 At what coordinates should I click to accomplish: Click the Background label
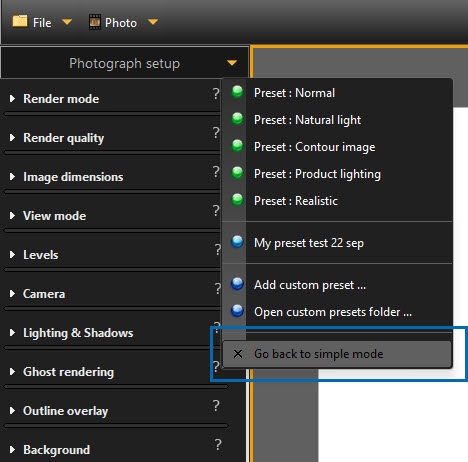click(56, 450)
